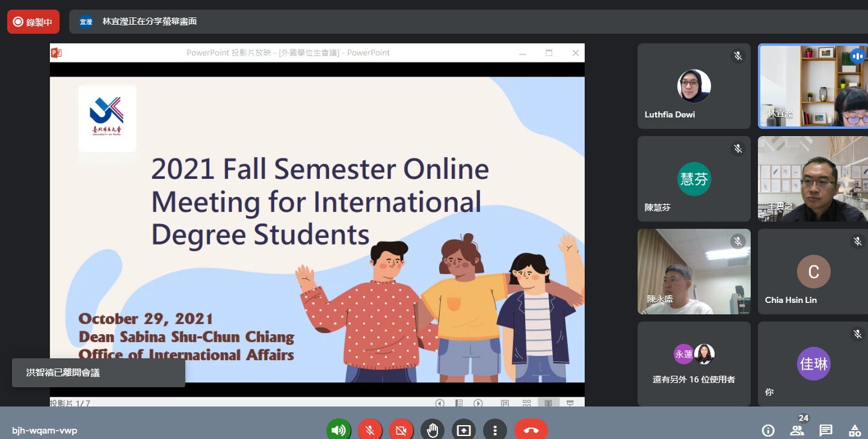Click the 永蓮 small purple avatar

coord(683,354)
